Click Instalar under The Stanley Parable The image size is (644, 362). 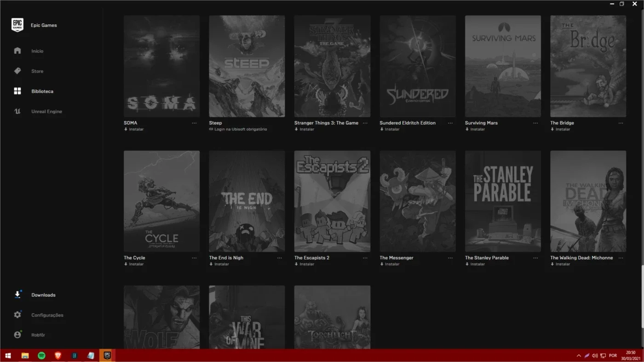[477, 264]
